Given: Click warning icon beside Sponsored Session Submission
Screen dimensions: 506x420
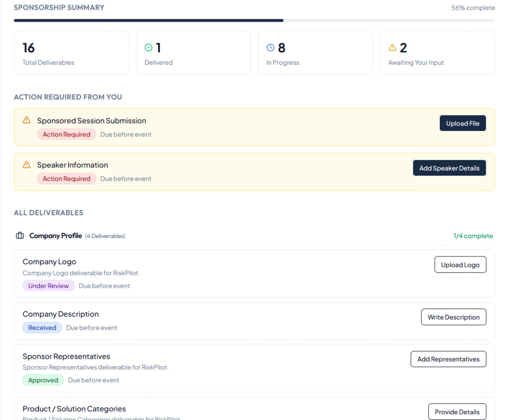Looking at the screenshot, I should pyautogui.click(x=27, y=120).
